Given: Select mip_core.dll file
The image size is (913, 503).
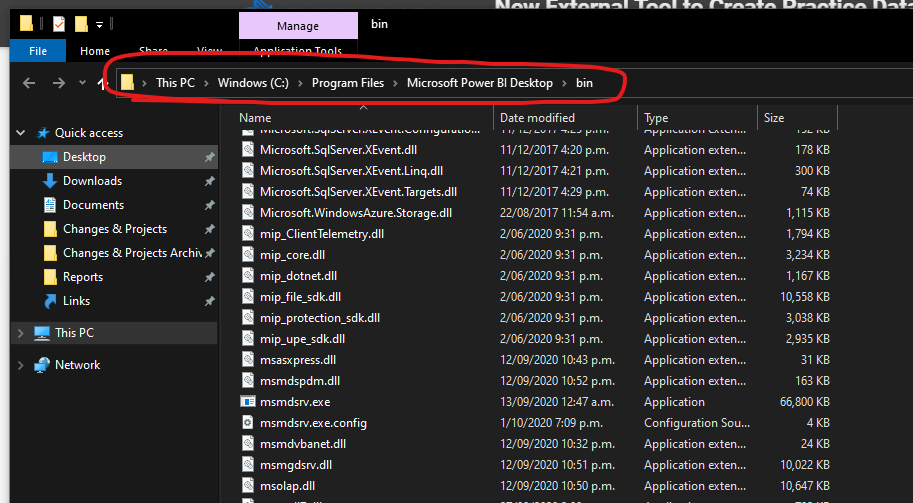Looking at the screenshot, I should (292, 254).
